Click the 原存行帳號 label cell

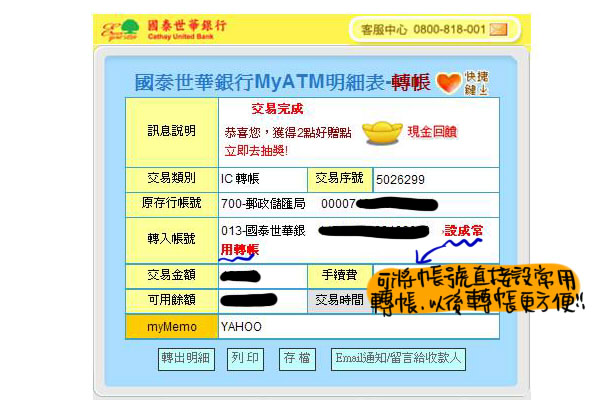pos(172,204)
